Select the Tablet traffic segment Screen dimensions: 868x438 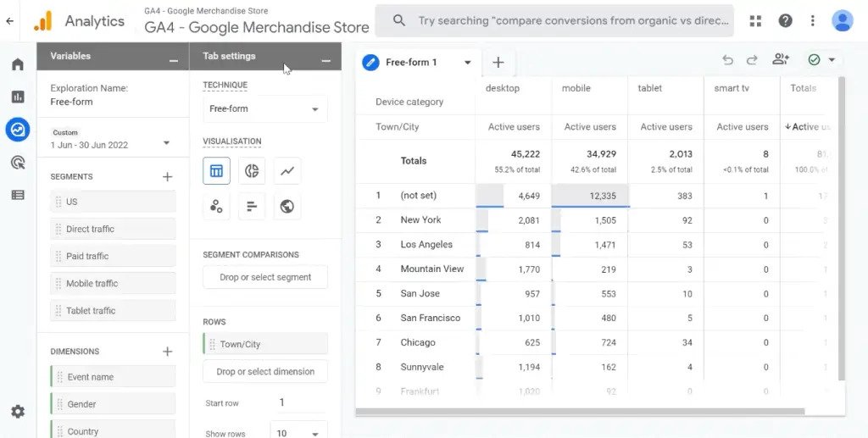pos(113,310)
